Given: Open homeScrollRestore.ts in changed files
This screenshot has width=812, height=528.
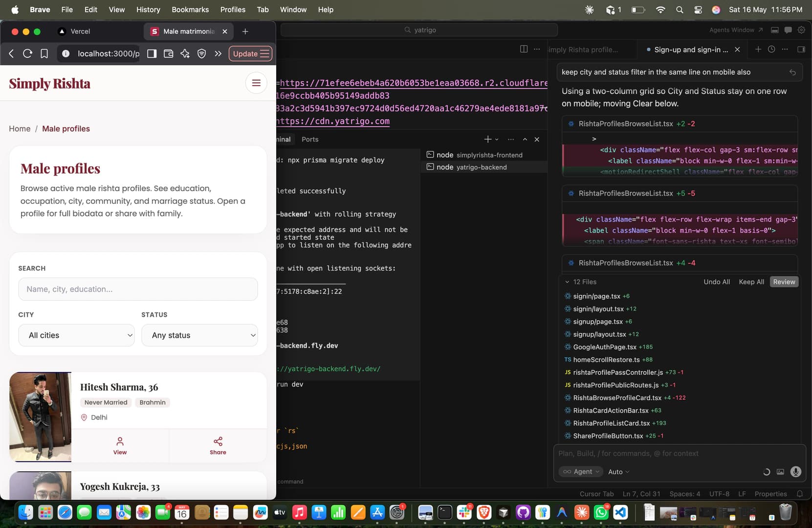Looking at the screenshot, I should tap(606, 360).
